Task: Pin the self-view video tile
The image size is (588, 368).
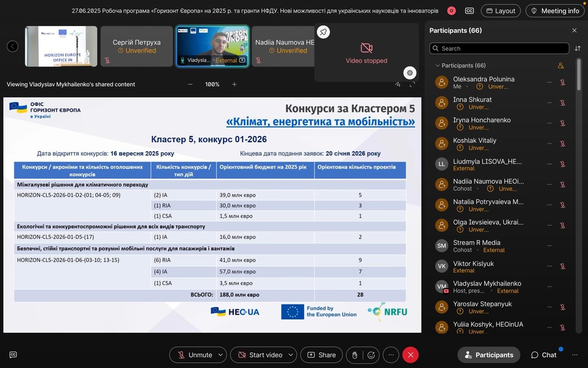Action: point(323,32)
